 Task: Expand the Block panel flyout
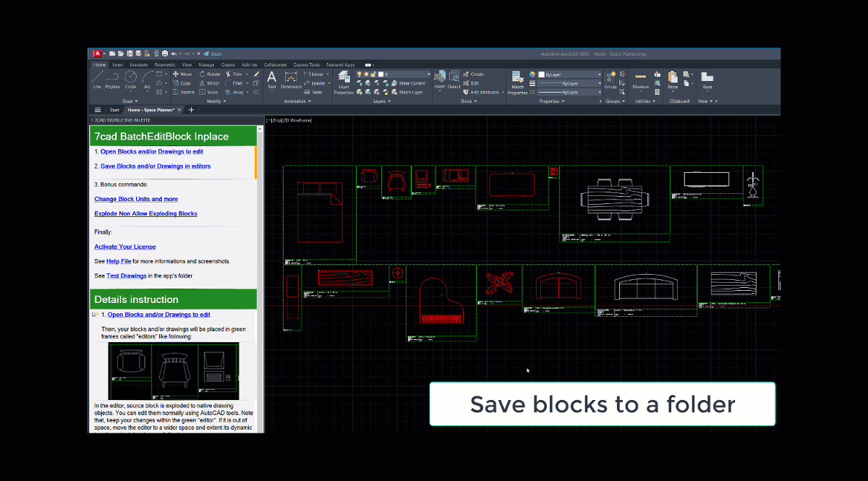point(468,101)
